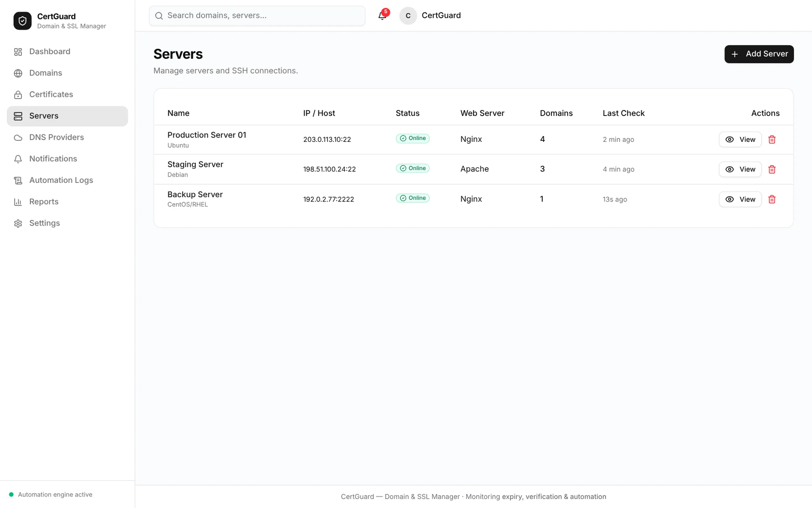This screenshot has height=508, width=812.
Task: Open the Certificates page
Action: click(x=67, y=95)
